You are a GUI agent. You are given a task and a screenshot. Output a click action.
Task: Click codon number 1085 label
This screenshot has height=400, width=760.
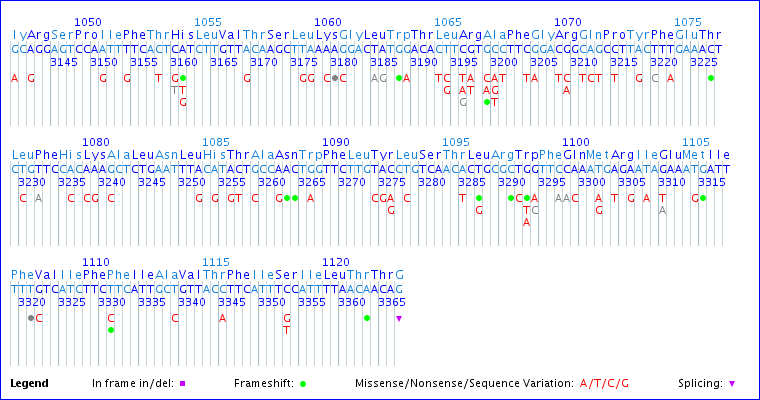click(x=216, y=142)
